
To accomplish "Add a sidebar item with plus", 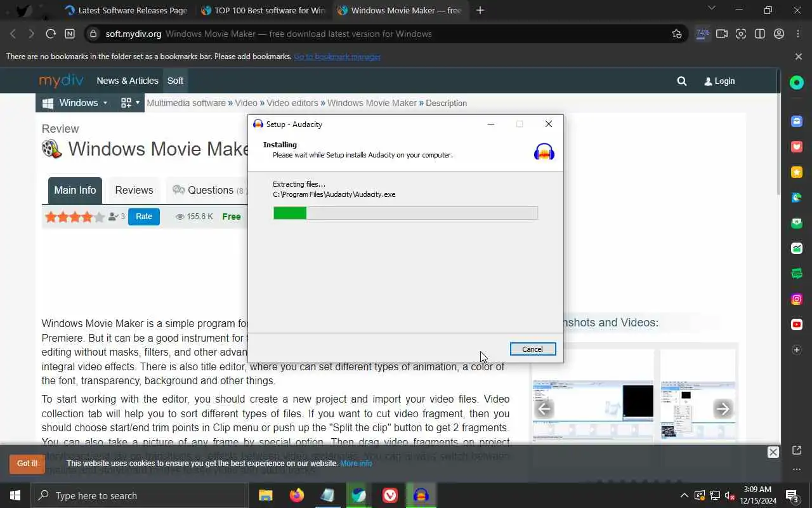I will [797, 350].
